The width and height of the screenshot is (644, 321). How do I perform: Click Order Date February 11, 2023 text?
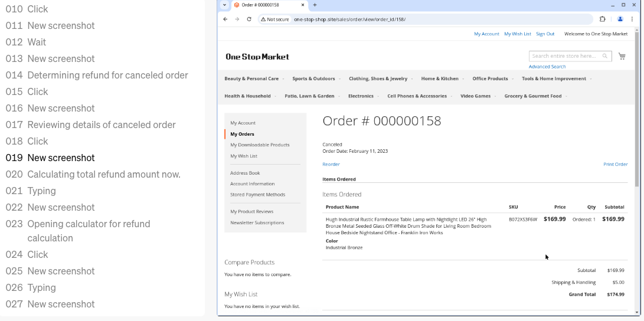355,151
